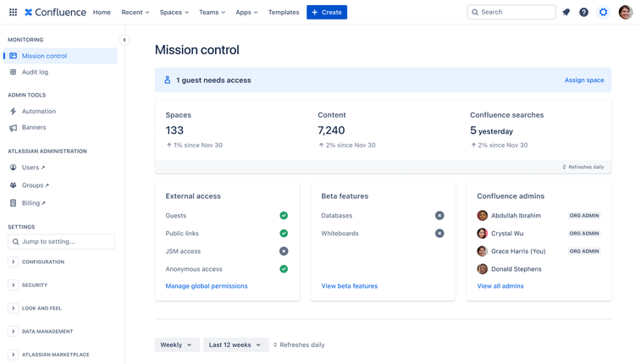Open the profile avatar in top bar
This screenshot has height=364, width=641.
click(625, 12)
